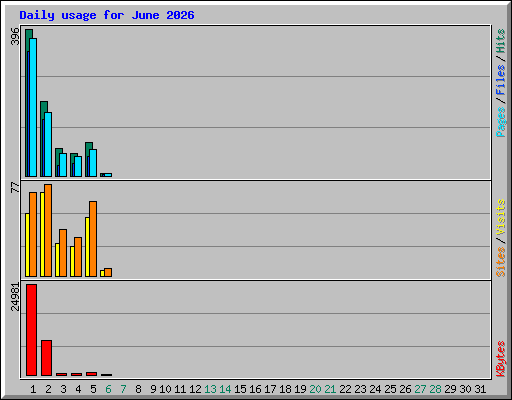Image resolution: width=512 pixels, height=400 pixels.
Task: Click the 24981 value on the KBytes axis
Action: point(15,297)
